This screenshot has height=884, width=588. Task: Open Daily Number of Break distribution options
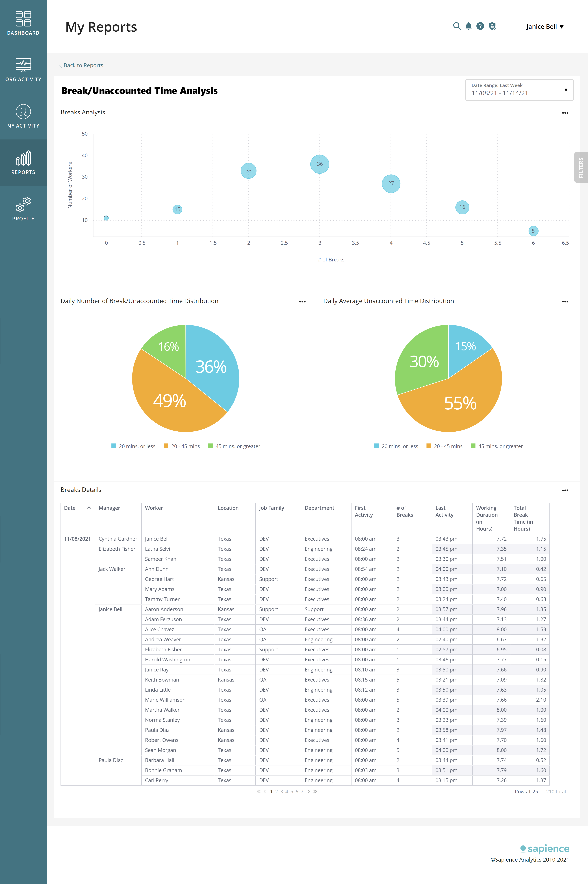pos(302,302)
